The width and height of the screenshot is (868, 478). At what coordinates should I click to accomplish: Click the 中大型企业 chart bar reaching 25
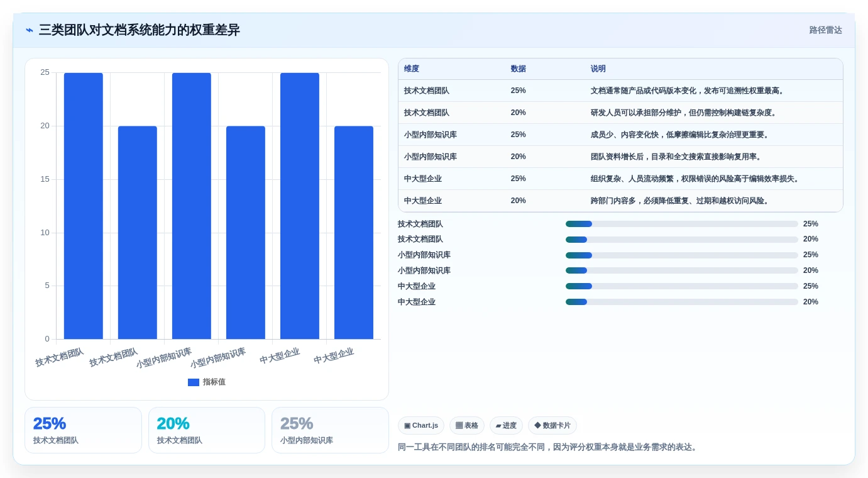(x=300, y=206)
